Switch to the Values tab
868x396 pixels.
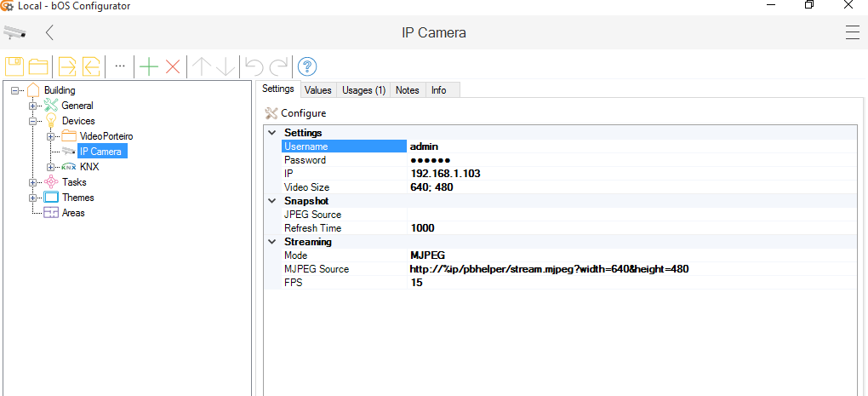click(x=317, y=90)
